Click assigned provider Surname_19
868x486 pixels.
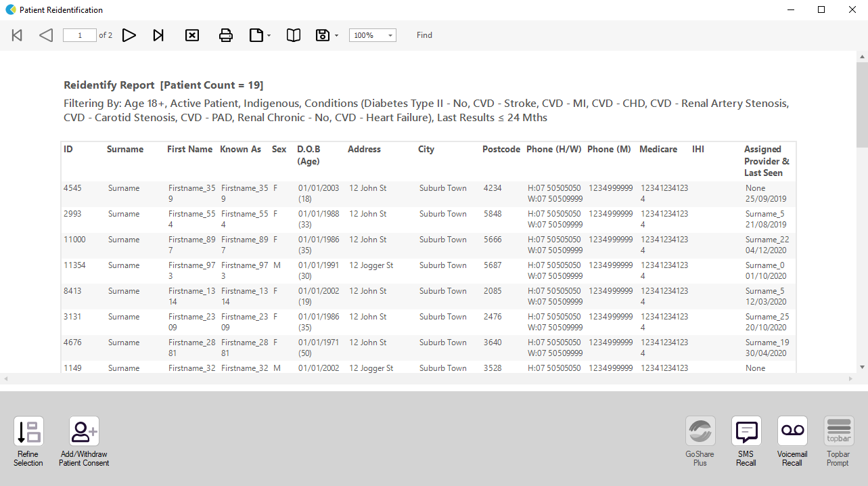tap(767, 343)
